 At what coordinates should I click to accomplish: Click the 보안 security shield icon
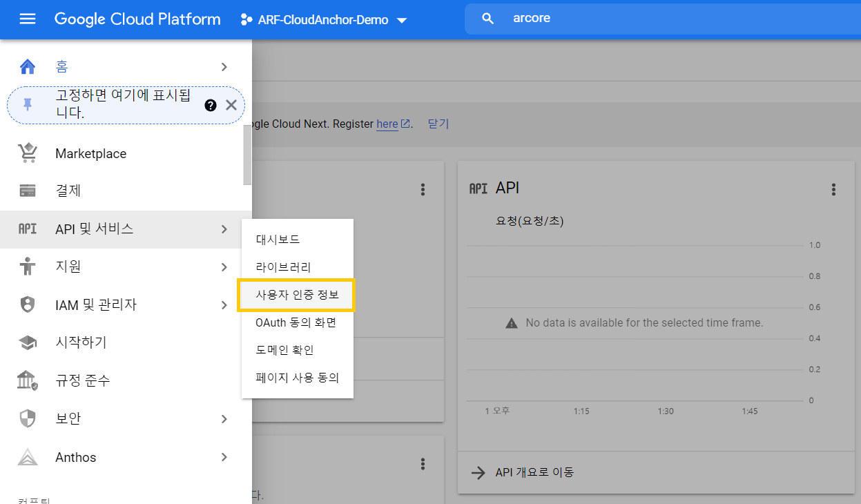tap(27, 418)
